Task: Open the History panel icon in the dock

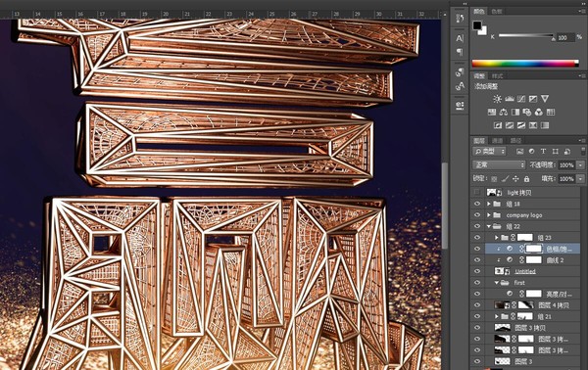Action: [460, 18]
